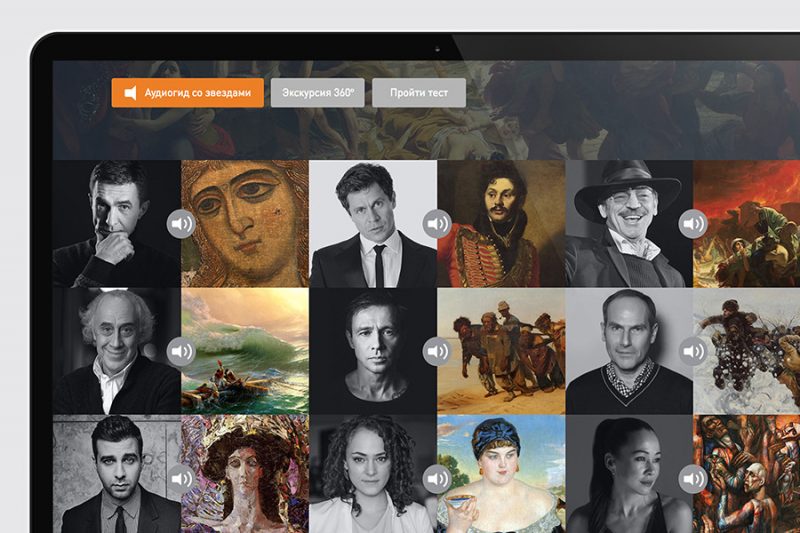Play audio for the merchant's wife tea painting
This screenshot has width=800, height=533.
coord(437,479)
